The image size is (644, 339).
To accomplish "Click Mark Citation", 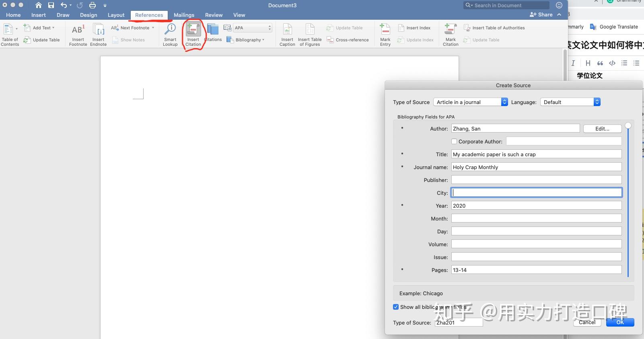I will (x=451, y=35).
